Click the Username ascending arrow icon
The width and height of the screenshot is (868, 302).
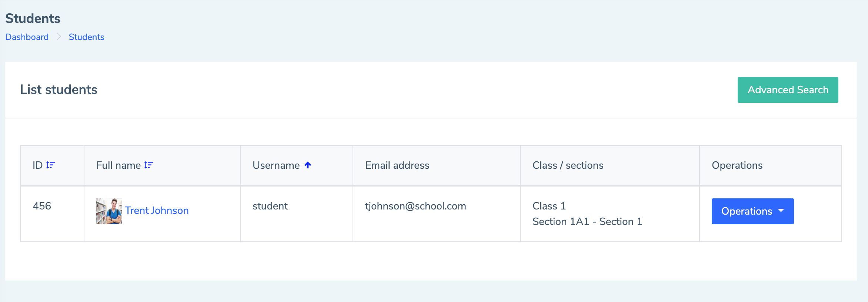pos(308,165)
